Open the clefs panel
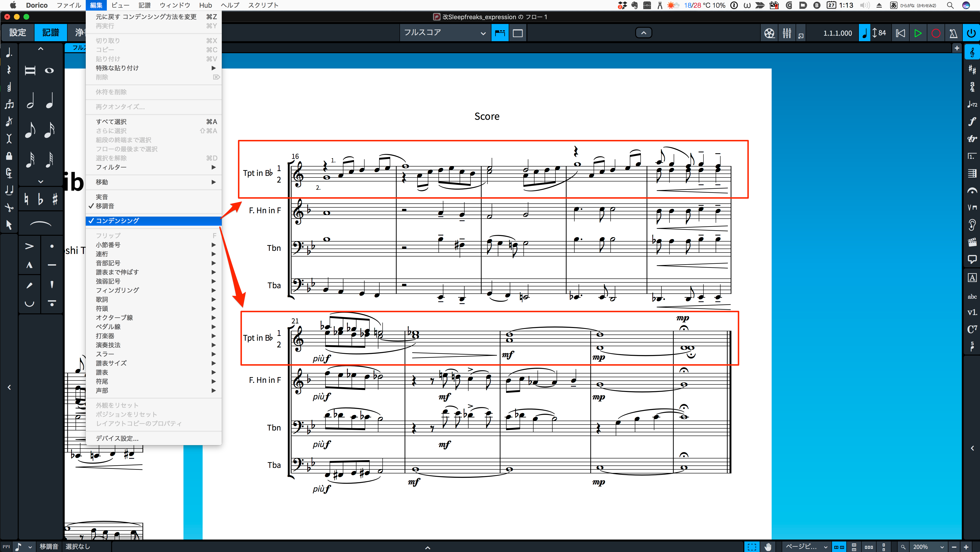This screenshot has width=980, height=552. coord(972,52)
